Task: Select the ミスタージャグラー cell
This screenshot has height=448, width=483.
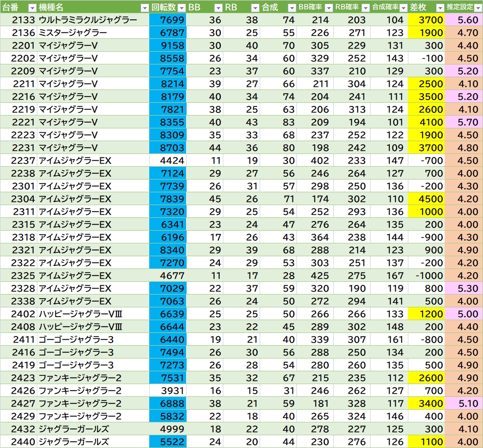Action: pyautogui.click(x=93, y=33)
